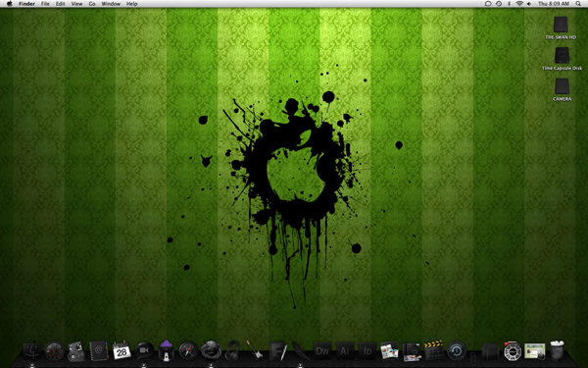This screenshot has width=588, height=368.
Task: Open Spotlight search magnifier
Action: point(578,4)
